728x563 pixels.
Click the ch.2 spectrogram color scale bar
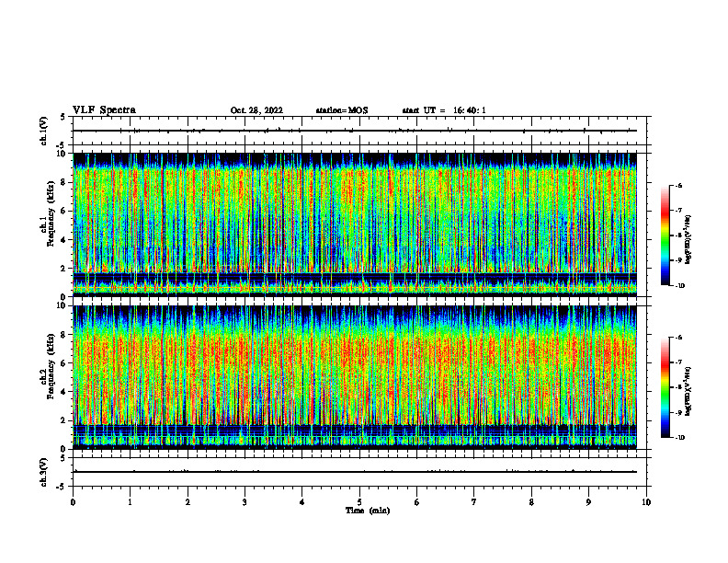coord(665,387)
